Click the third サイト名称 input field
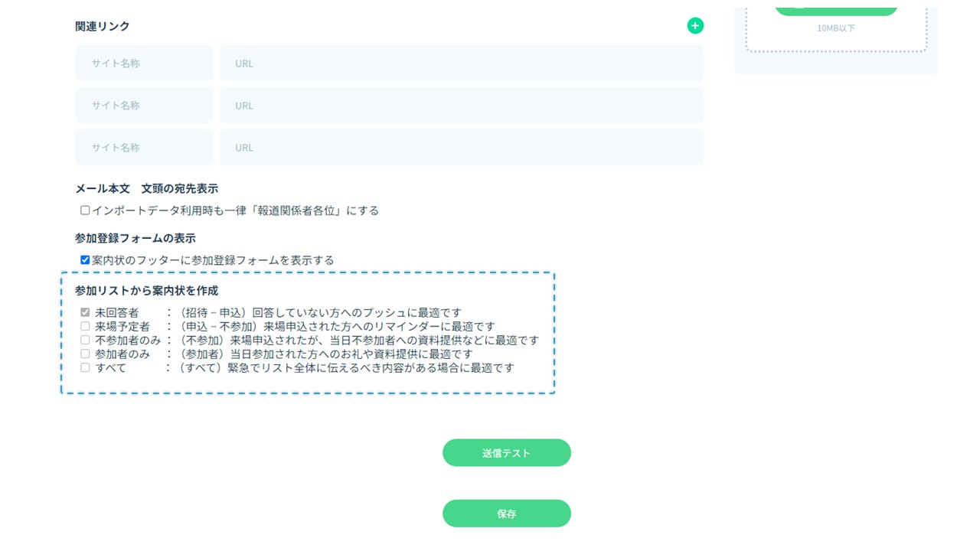 (x=144, y=148)
